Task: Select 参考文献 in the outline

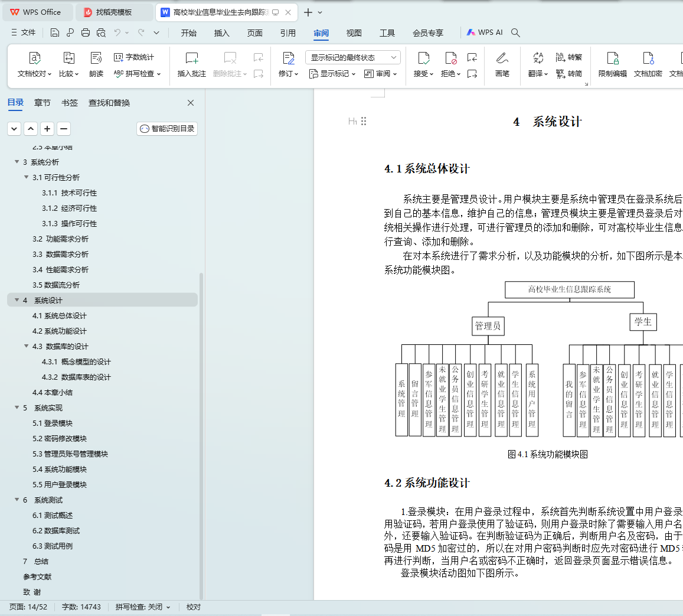Action: click(37, 577)
